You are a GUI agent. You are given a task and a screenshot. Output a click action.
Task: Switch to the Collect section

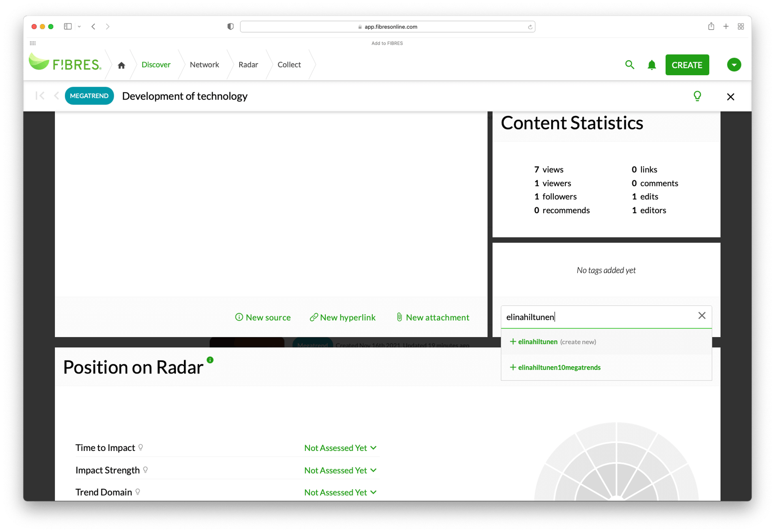tap(289, 64)
